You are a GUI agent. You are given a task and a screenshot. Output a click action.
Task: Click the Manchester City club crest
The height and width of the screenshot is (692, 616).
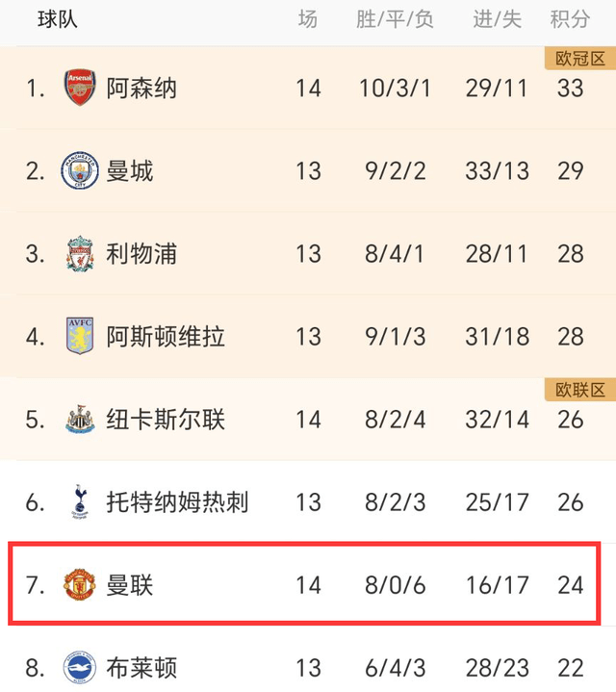pyautogui.click(x=80, y=170)
